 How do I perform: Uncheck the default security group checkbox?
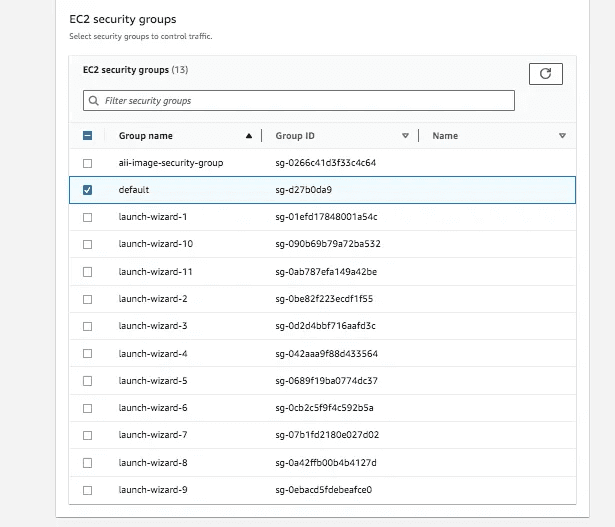(87, 190)
